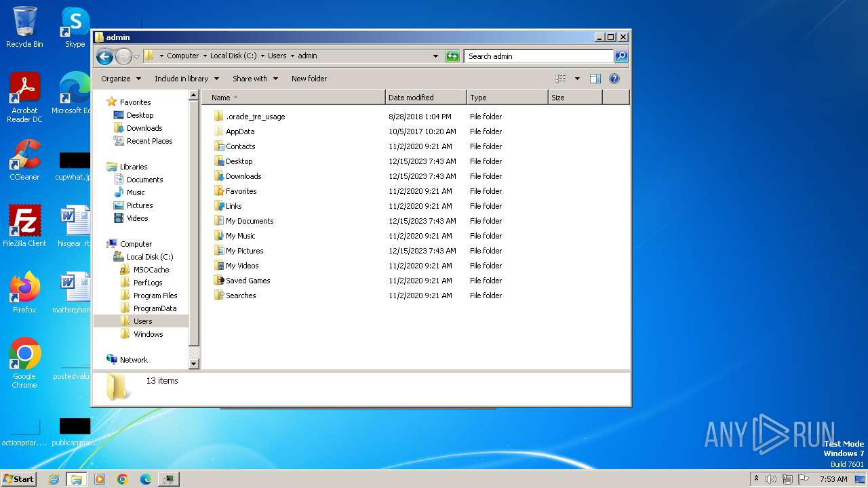Click Internet Explorer icon in taskbar
The width and height of the screenshot is (868, 488).
[54, 479]
